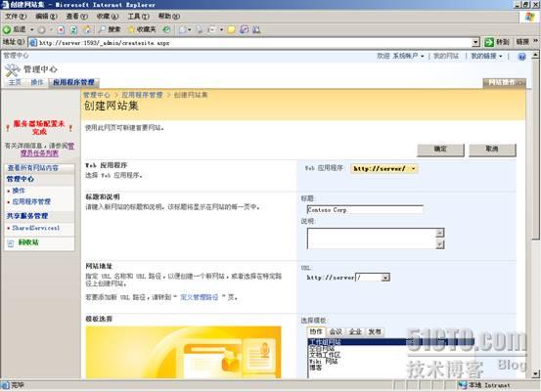Open the 欢迎 系统帐户 menu

click(x=400, y=56)
